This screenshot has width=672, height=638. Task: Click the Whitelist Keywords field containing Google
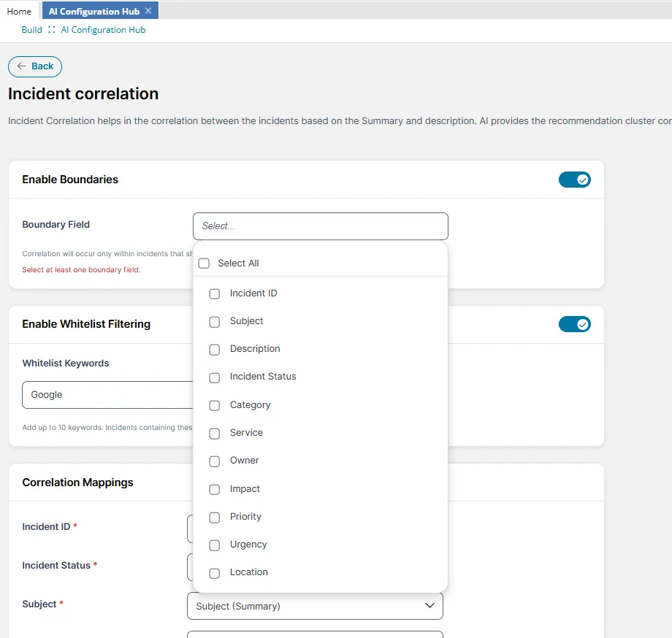click(107, 395)
